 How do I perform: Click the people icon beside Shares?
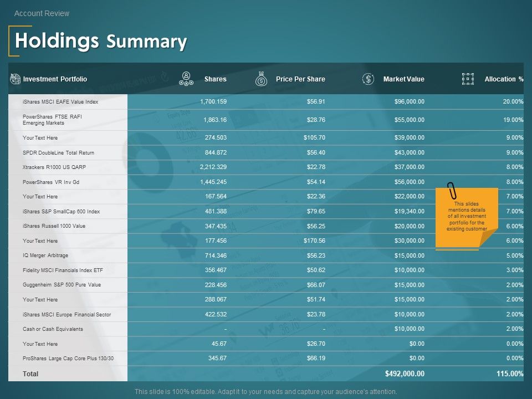pos(186,79)
